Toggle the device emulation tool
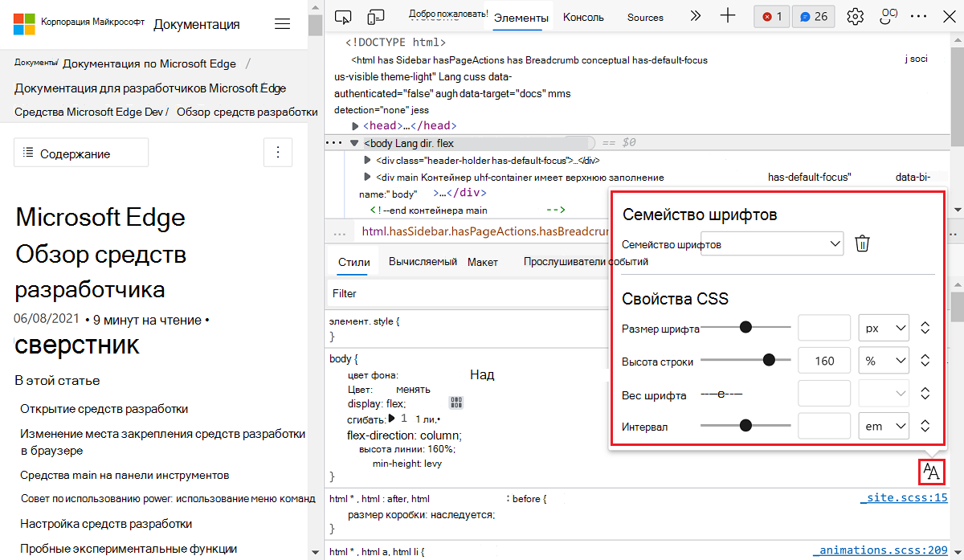 374,16
